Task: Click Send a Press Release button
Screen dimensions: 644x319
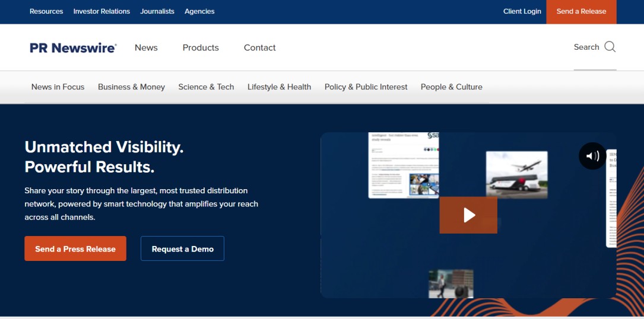Action: [x=75, y=249]
